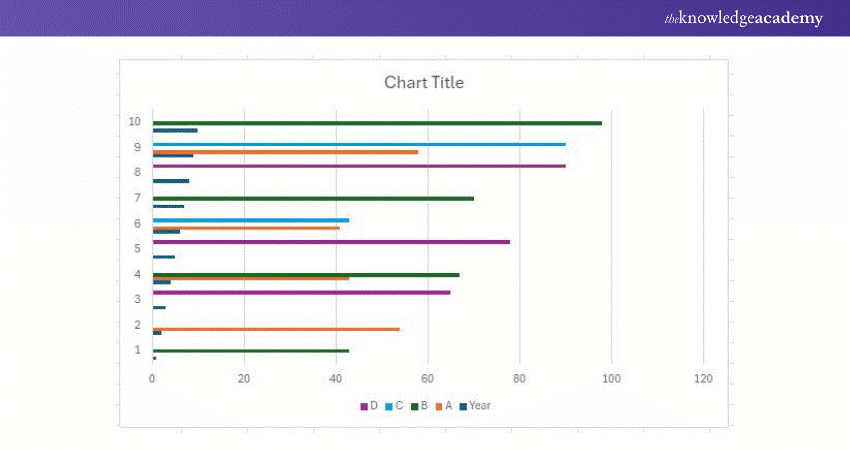Viewport: 850px width, 450px height.
Task: Select the orange bar in row 2
Action: coord(275,329)
